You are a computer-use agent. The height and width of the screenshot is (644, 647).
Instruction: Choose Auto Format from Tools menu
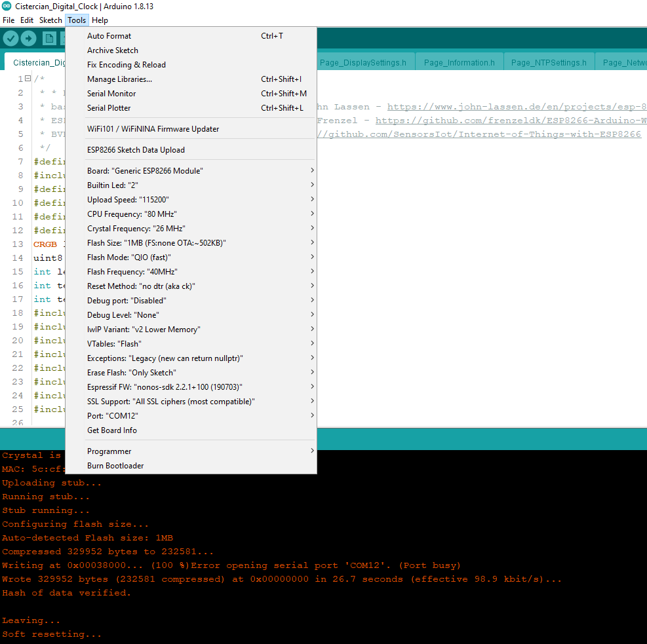191,36
